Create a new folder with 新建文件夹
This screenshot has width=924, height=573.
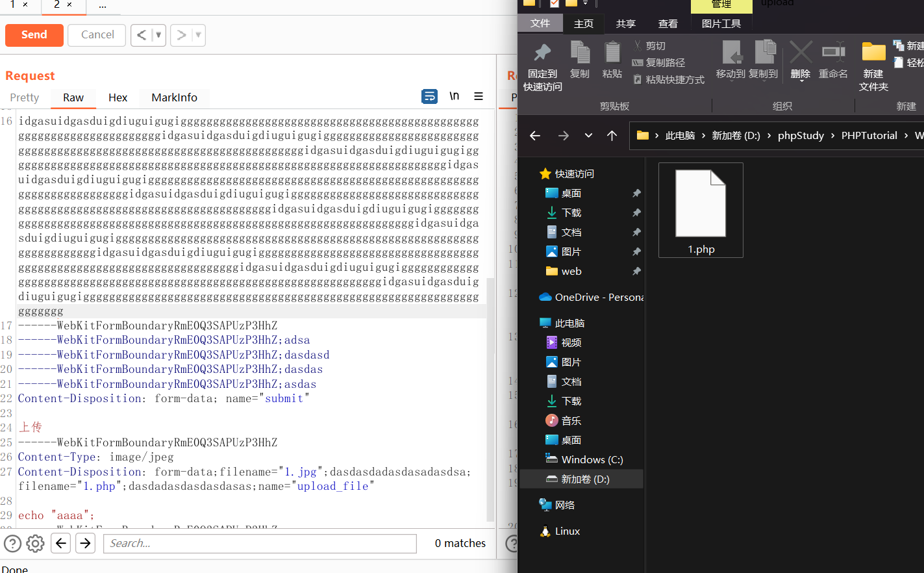pos(873,67)
